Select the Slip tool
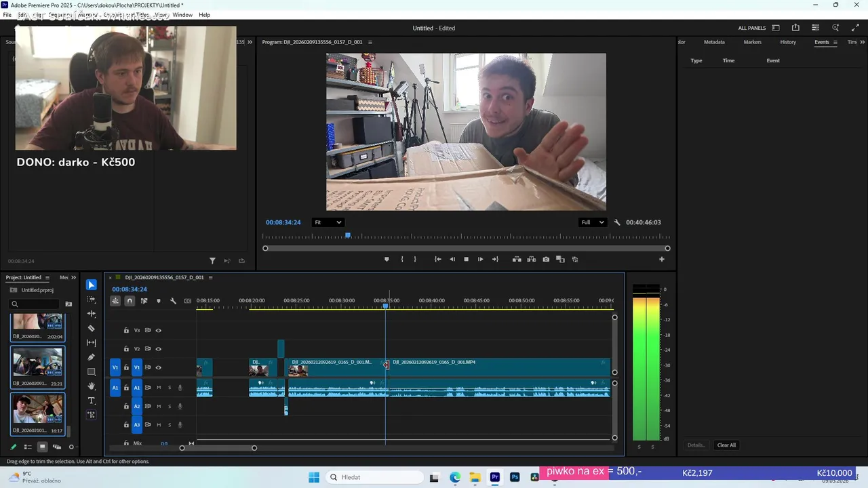 pyautogui.click(x=92, y=343)
